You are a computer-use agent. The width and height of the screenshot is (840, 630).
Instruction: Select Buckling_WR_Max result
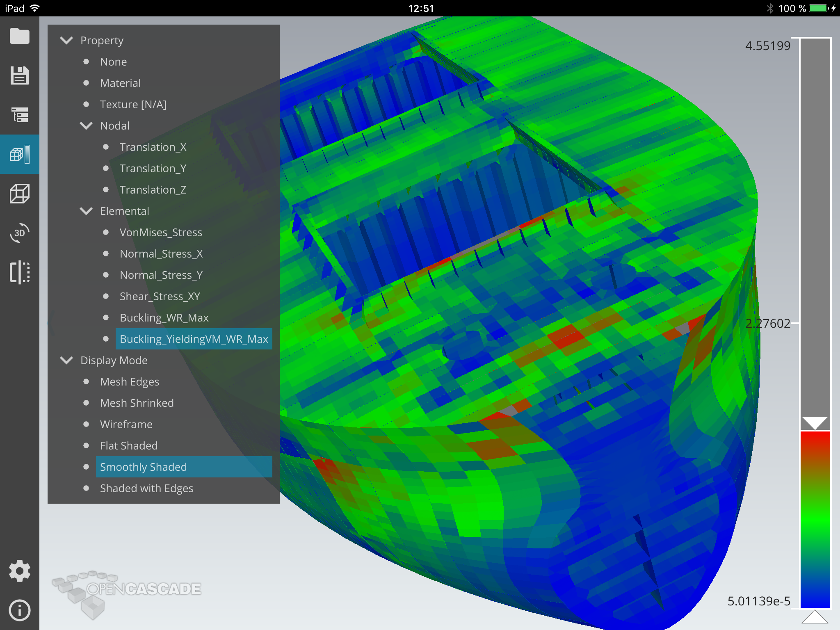pyautogui.click(x=164, y=318)
